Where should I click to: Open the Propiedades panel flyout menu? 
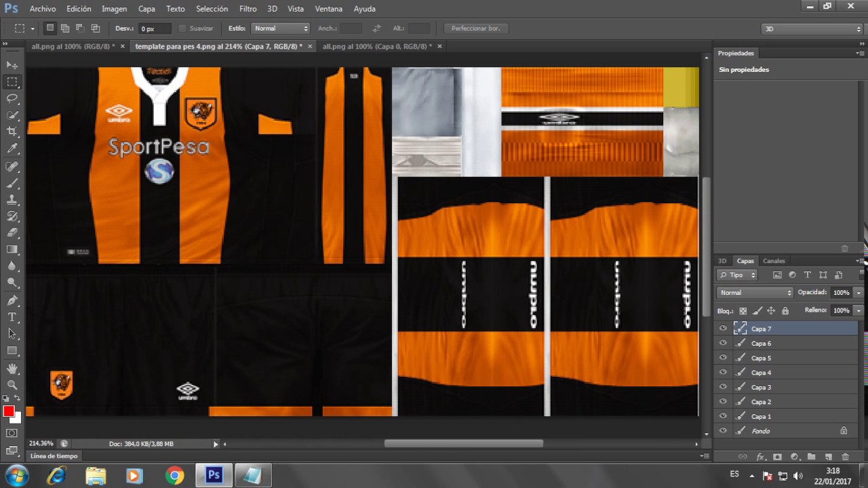(860, 53)
